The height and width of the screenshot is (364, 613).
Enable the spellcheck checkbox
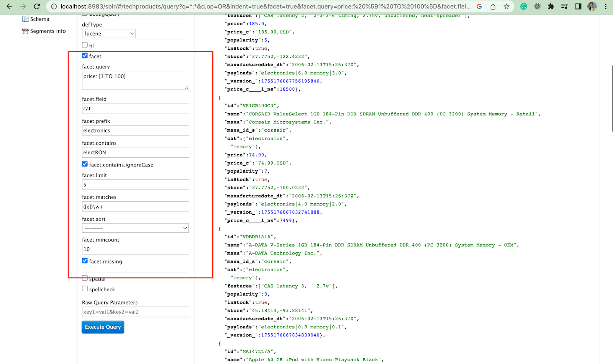[x=85, y=289]
